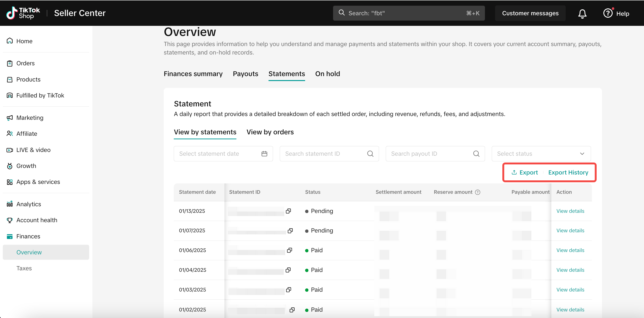Click the notification bell icon
Image resolution: width=644 pixels, height=318 pixels.
click(x=582, y=13)
